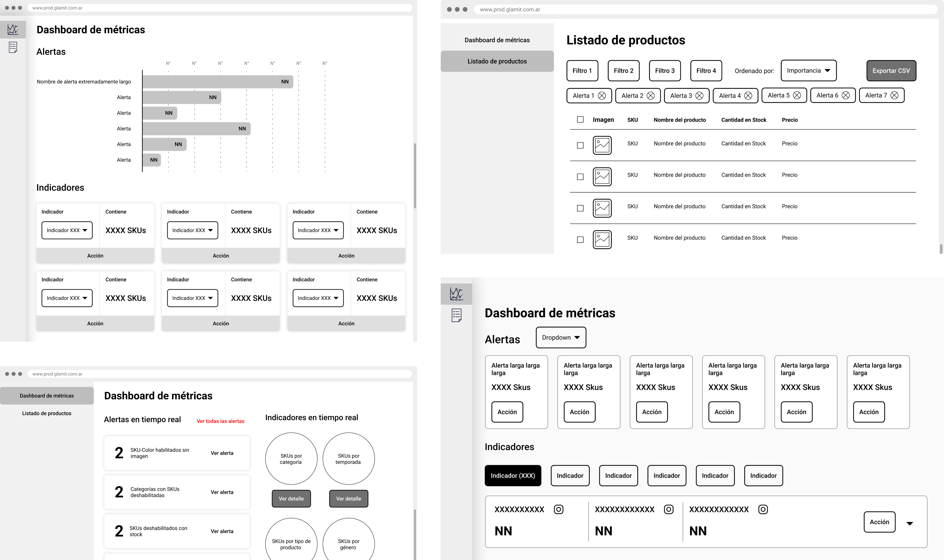
Task: Select Dashboard de métricas in top-right sidebar
Action: click(x=497, y=40)
